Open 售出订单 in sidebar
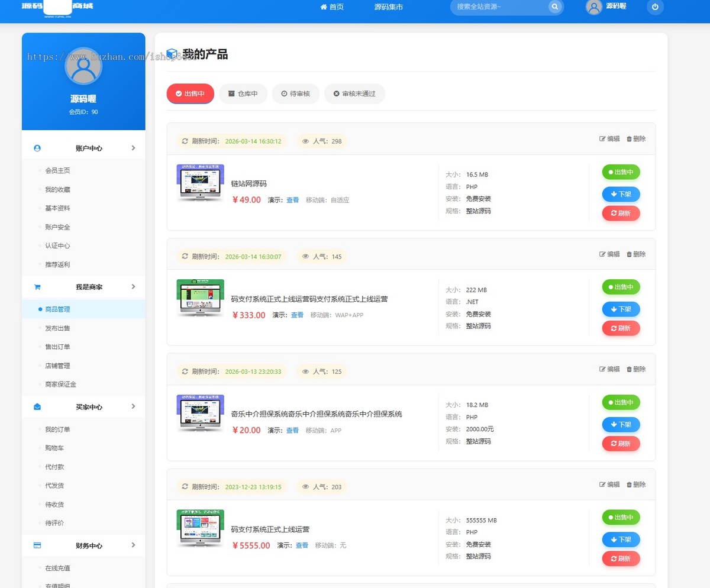This screenshot has width=710, height=588. pyautogui.click(x=58, y=347)
